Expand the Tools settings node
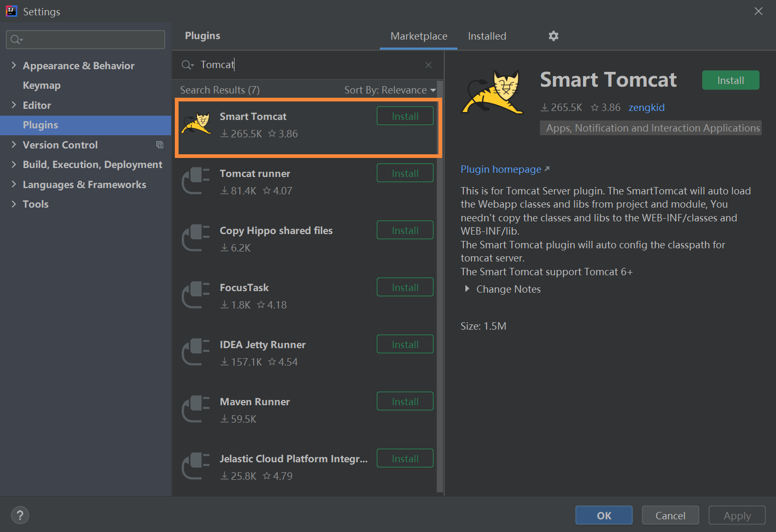 click(x=14, y=204)
